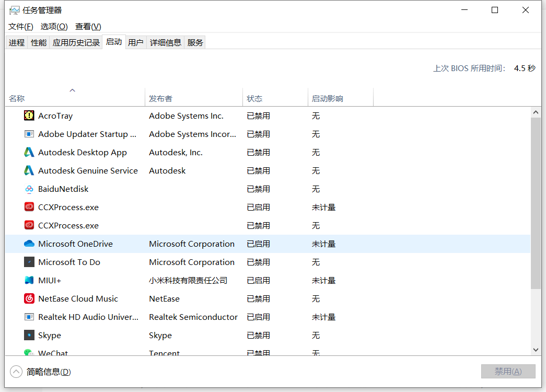The width and height of the screenshot is (546, 392).
Task: Switch to the 用户 tab
Action: tap(136, 42)
